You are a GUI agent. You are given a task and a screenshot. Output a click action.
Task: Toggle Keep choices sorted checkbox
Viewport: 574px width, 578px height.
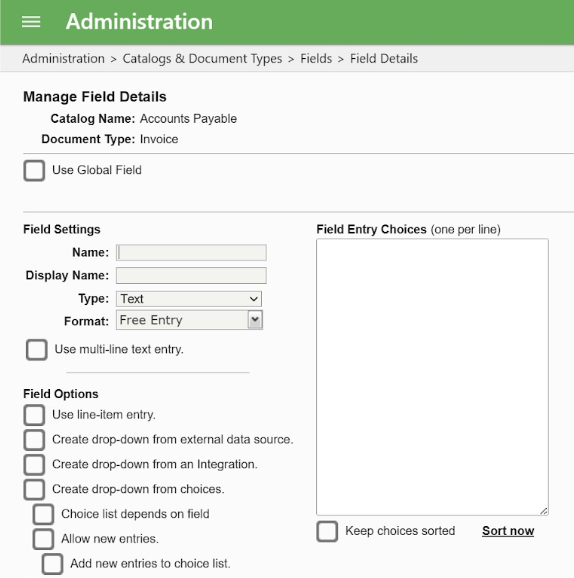coord(327,531)
